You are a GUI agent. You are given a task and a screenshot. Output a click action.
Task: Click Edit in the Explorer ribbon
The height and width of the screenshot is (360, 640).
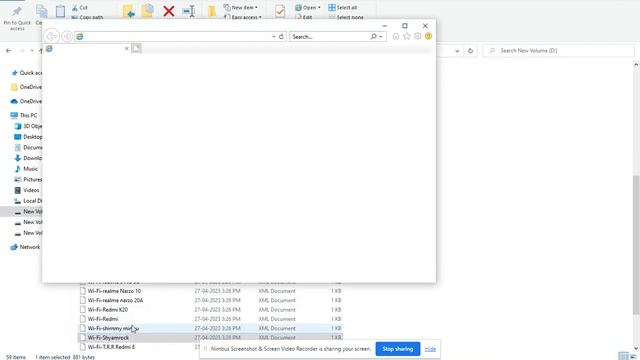304,17
